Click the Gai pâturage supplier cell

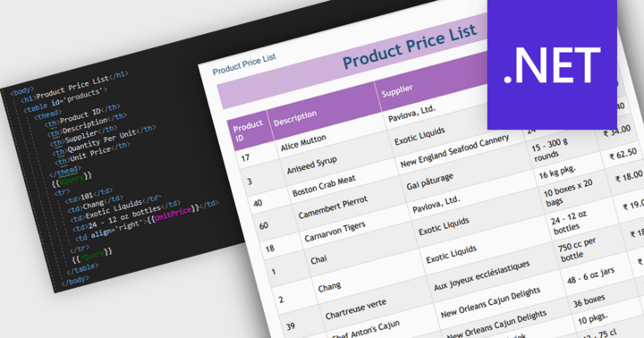point(429,182)
